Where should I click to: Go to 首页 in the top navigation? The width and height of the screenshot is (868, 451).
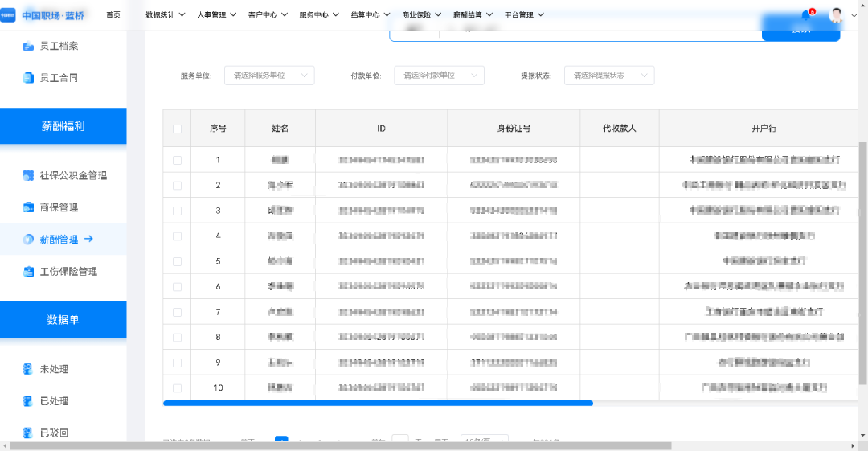[x=113, y=15]
